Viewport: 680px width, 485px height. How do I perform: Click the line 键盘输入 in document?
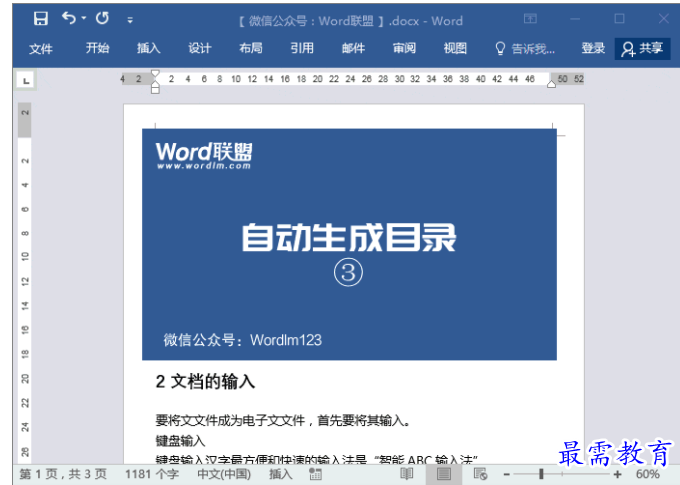[x=180, y=441]
